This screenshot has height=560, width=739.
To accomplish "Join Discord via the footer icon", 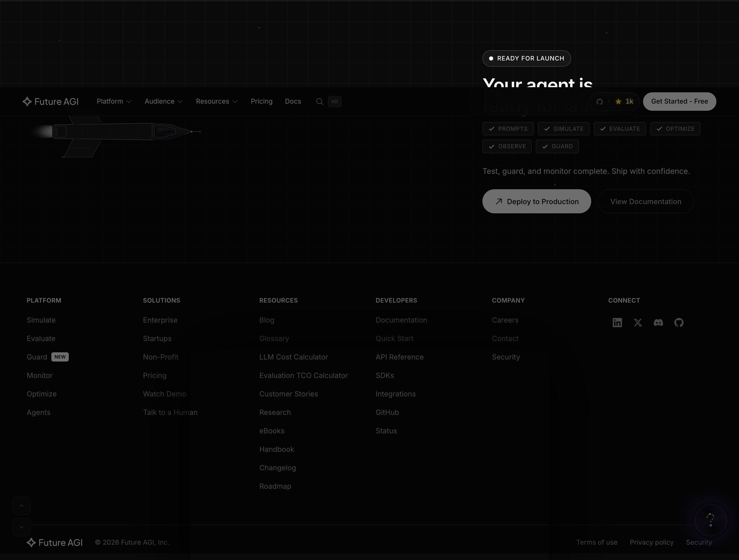I will click(658, 323).
